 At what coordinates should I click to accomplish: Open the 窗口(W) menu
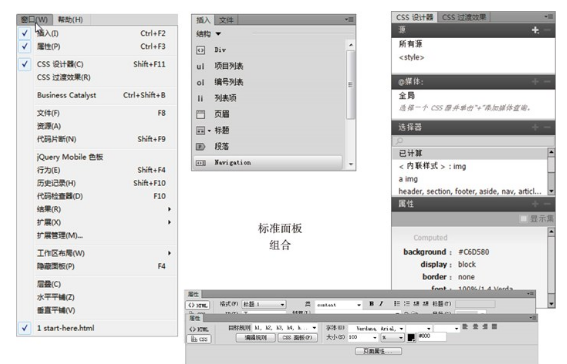34,20
